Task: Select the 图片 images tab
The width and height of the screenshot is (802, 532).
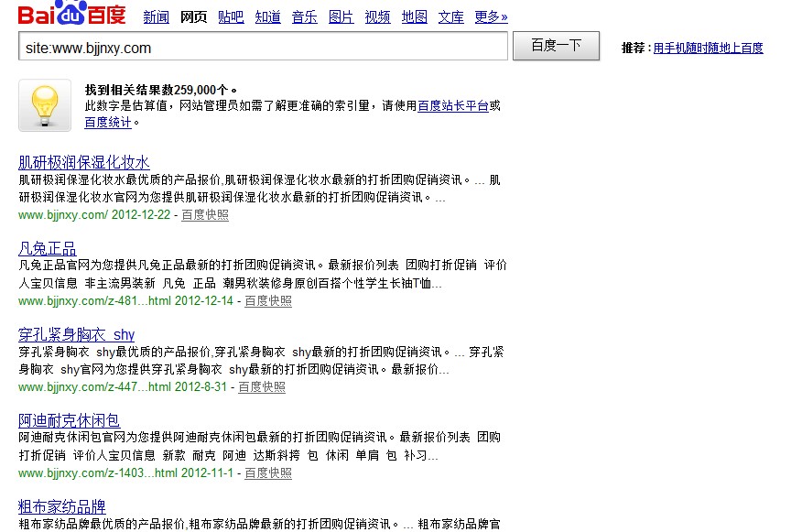Action: coord(341,16)
